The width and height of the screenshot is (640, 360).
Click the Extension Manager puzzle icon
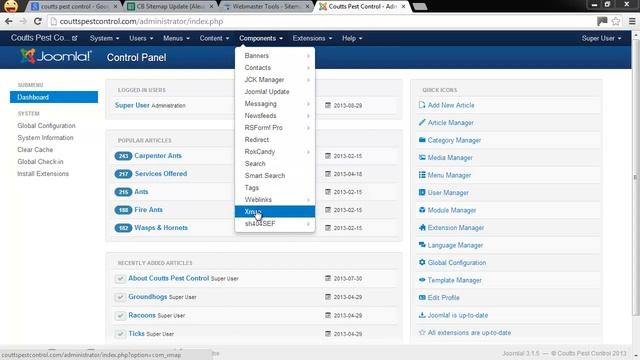pos(422,227)
